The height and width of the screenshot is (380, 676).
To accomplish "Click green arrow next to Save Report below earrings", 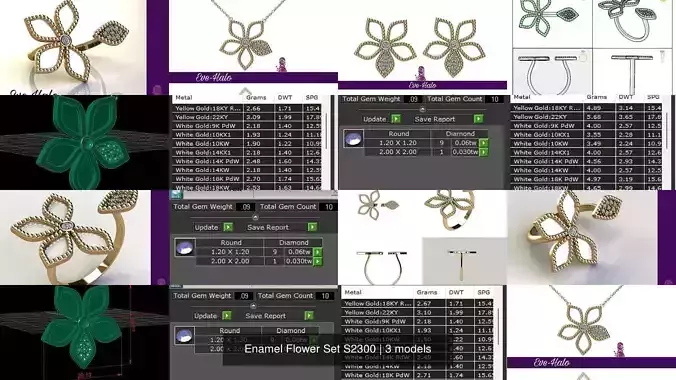I will tap(478, 119).
